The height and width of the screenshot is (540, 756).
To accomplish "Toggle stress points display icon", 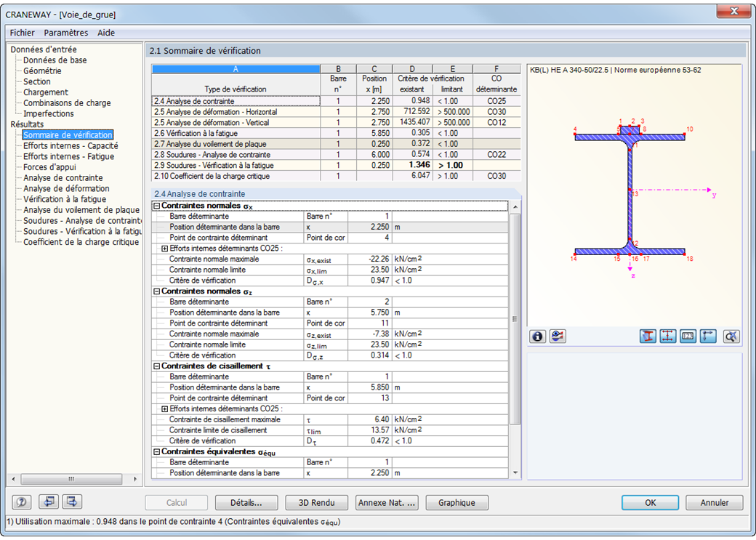I will pos(668,337).
